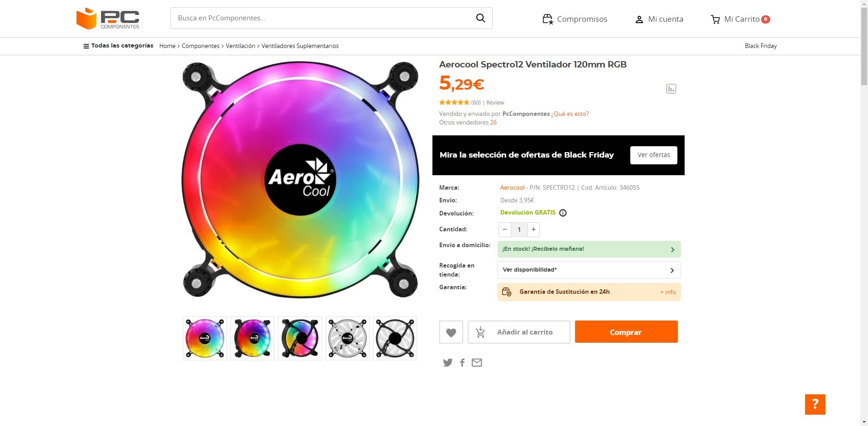This screenshot has width=868, height=426.
Task: Open Todas las categorías menu
Action: tap(118, 46)
